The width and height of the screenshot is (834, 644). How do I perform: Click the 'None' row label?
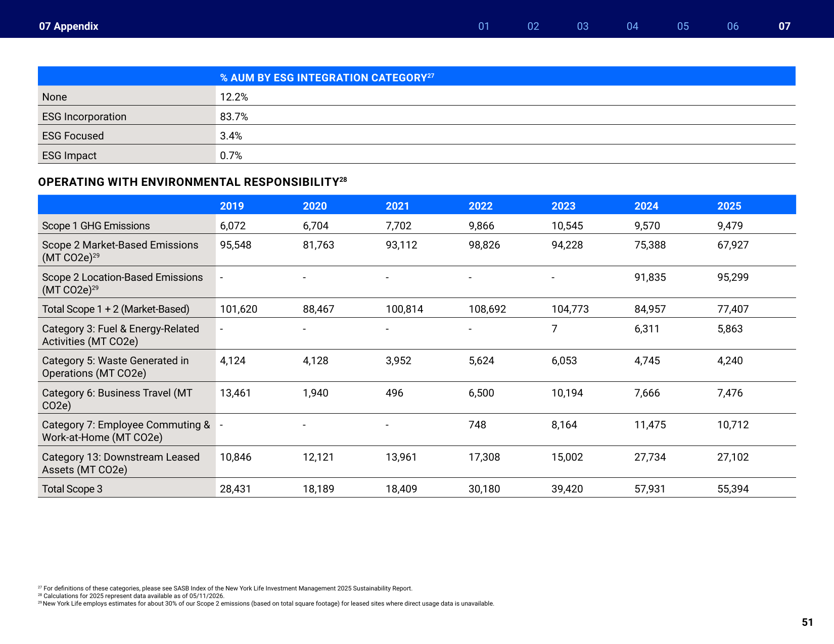pyautogui.click(x=55, y=97)
